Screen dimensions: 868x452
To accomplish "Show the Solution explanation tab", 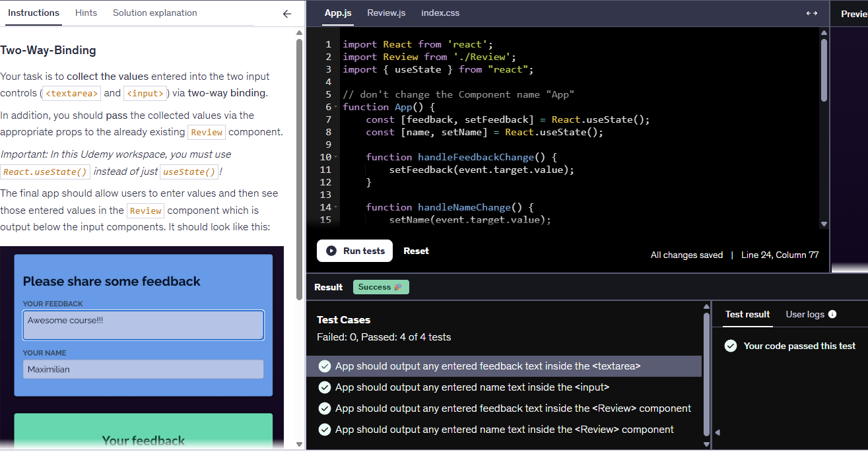I will click(154, 13).
